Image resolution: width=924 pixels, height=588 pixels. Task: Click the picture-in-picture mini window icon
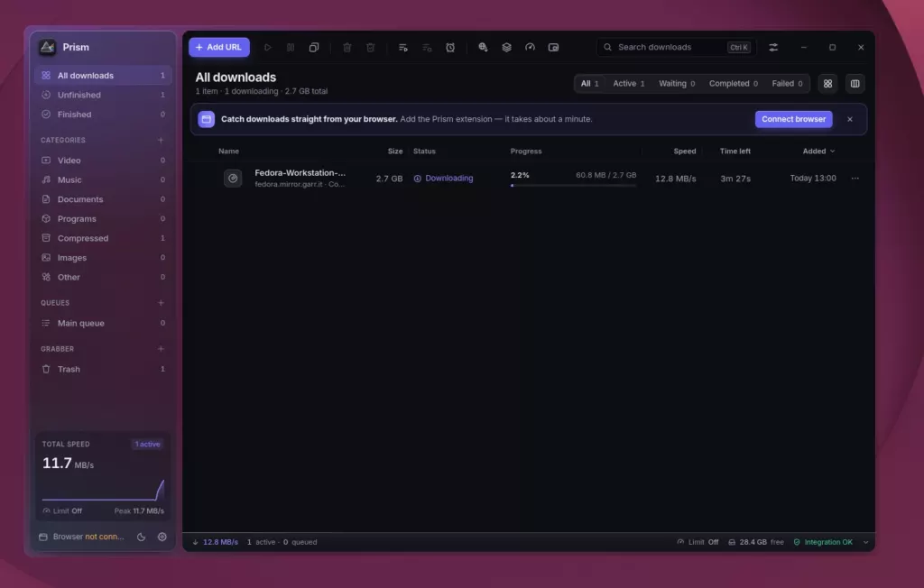pyautogui.click(x=553, y=47)
